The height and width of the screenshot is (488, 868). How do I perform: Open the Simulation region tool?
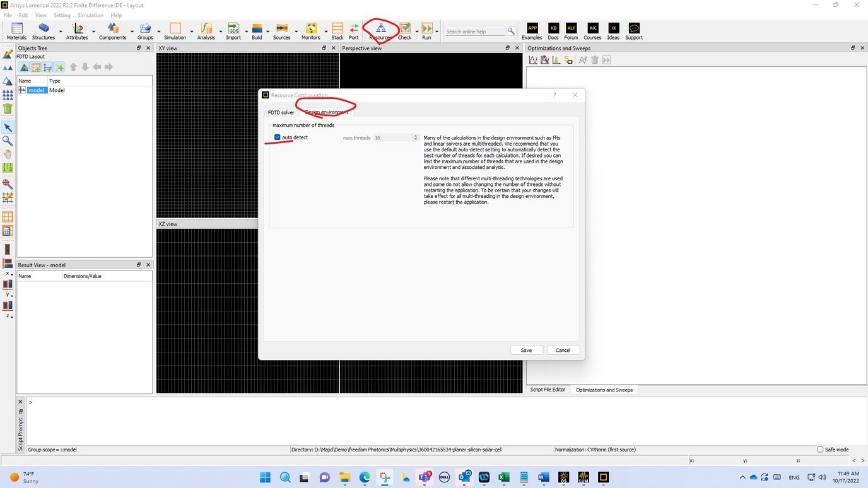[175, 30]
